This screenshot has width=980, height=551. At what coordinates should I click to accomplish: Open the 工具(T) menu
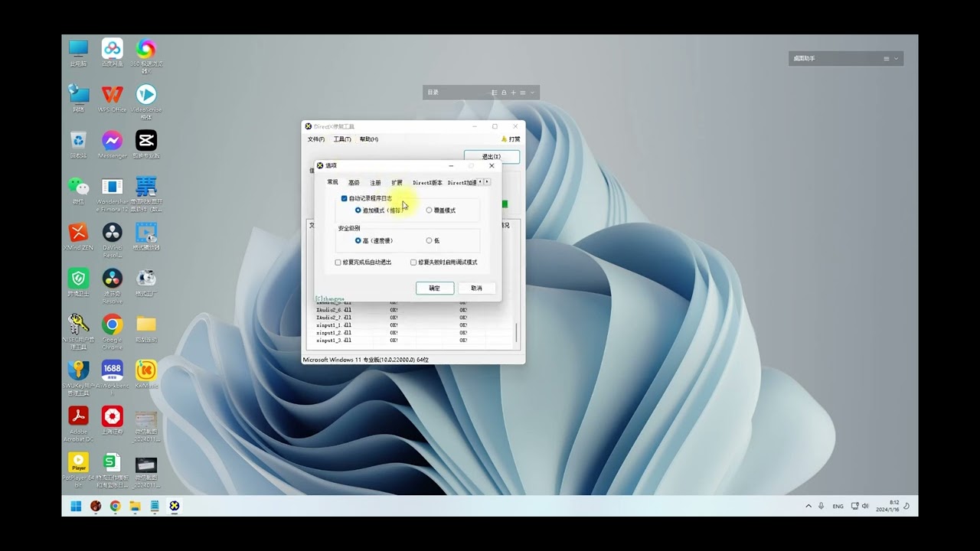click(342, 139)
